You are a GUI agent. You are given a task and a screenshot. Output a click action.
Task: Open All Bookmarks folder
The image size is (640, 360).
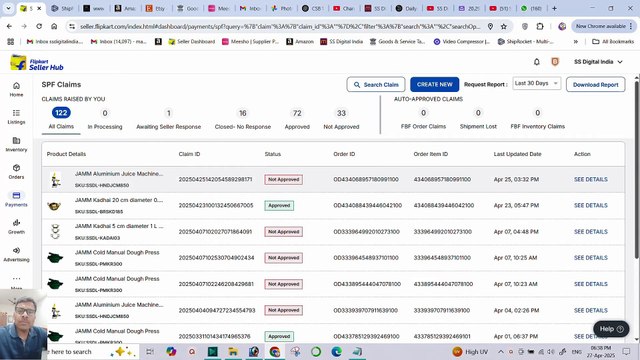tap(613, 41)
